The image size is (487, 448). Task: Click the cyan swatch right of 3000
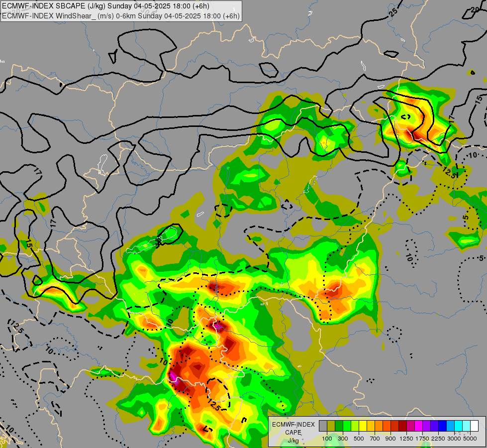[458, 426]
